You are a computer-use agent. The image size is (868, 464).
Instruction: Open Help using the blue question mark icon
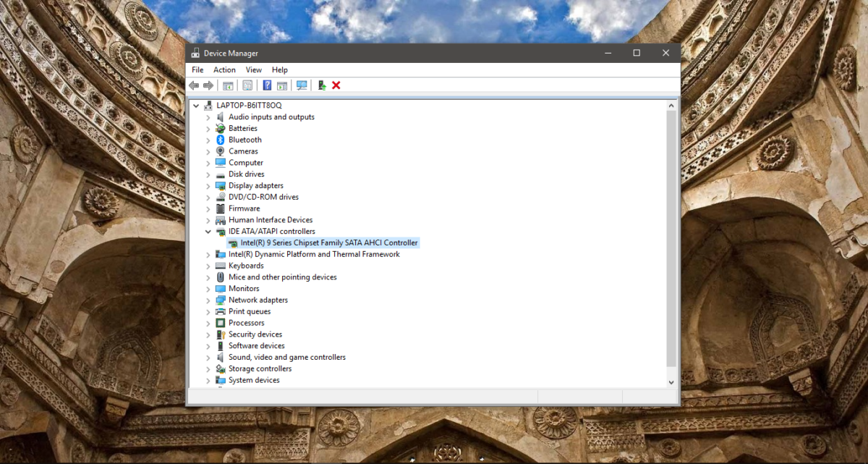click(x=266, y=85)
